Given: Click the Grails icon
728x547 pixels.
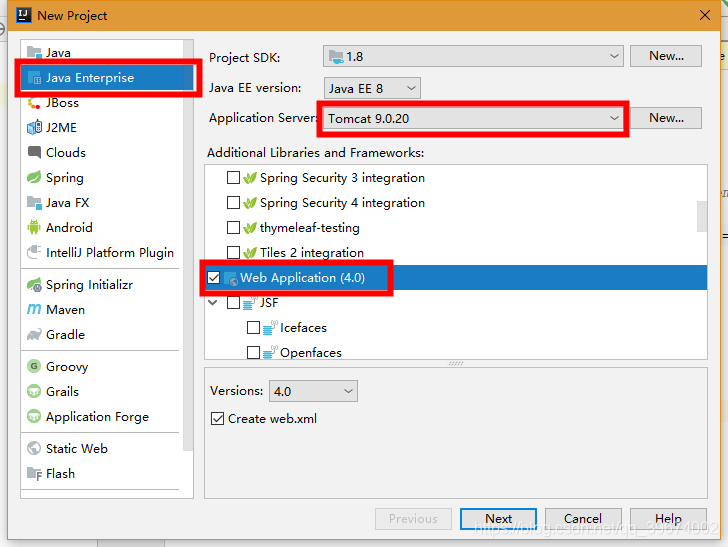Looking at the screenshot, I should point(34,391).
